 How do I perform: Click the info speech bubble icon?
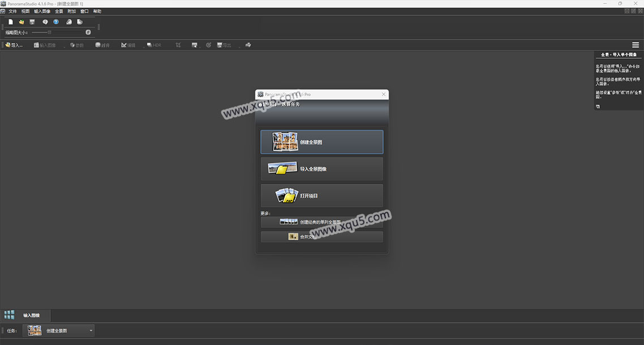(45, 21)
